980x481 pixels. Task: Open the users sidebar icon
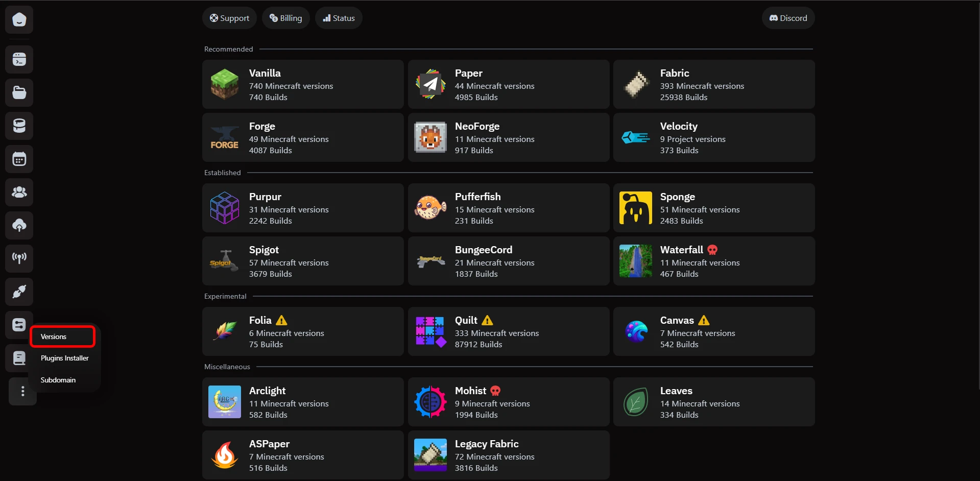(19, 193)
